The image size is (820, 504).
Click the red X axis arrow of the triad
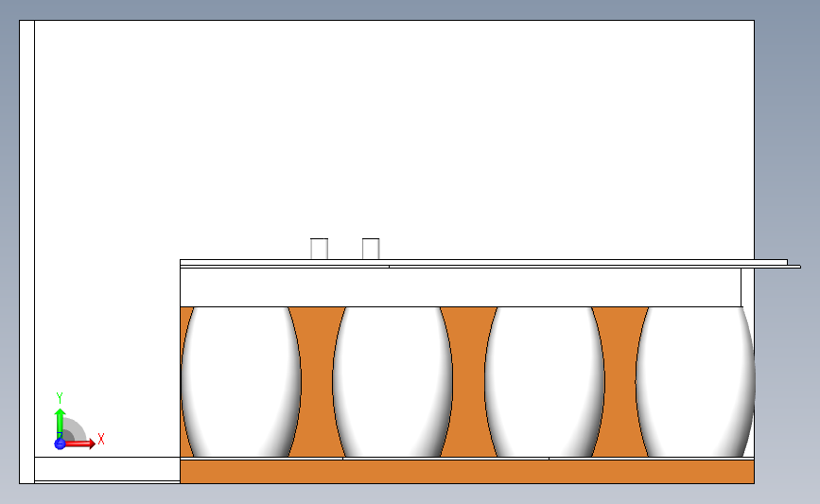click(79, 443)
